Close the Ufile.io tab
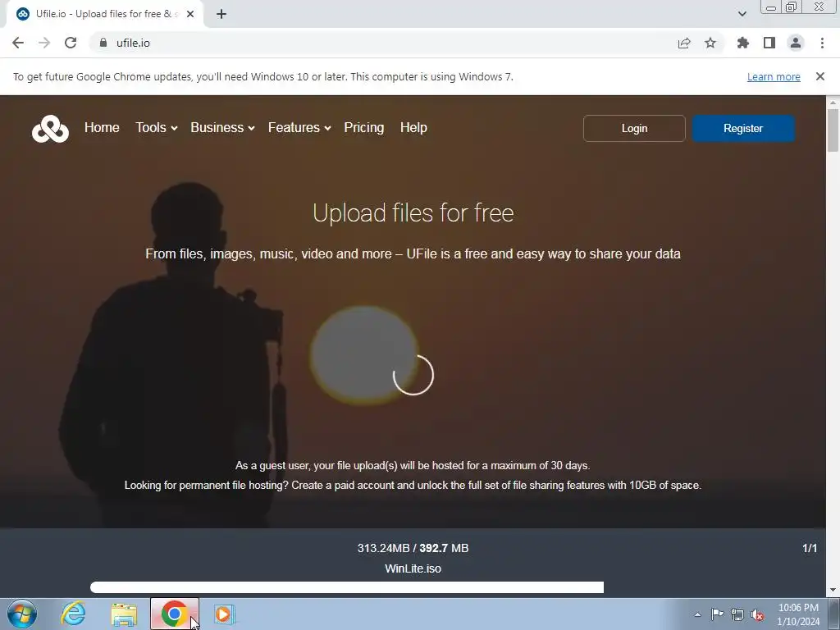Screen dimensions: 840x630 pyautogui.click(x=190, y=14)
